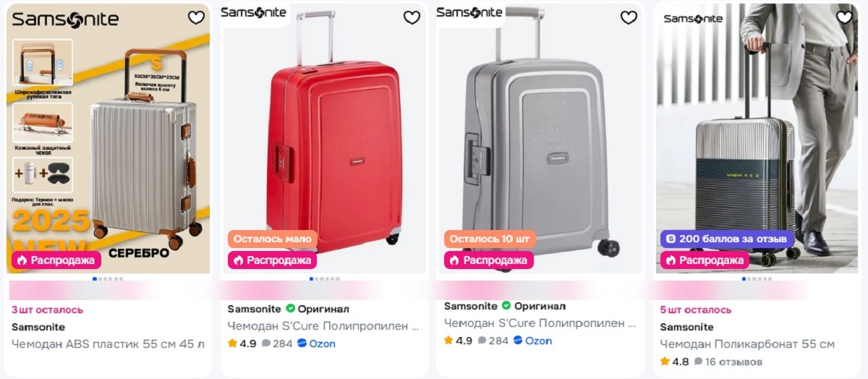Click the verified badge on gray suitcase listing
This screenshot has width=868, height=379.
(506, 306)
